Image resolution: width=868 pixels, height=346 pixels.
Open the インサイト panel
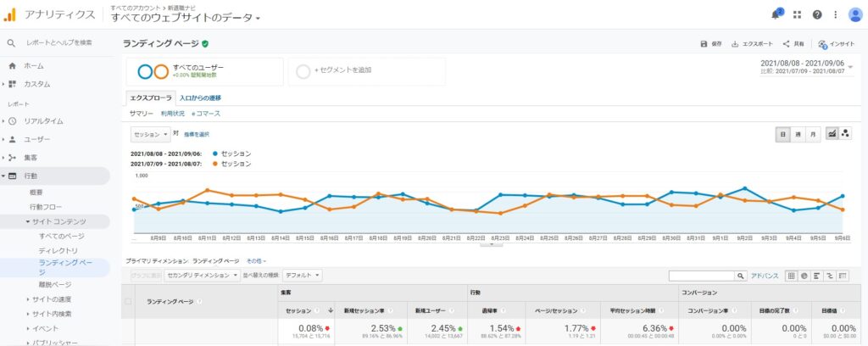[x=837, y=44]
